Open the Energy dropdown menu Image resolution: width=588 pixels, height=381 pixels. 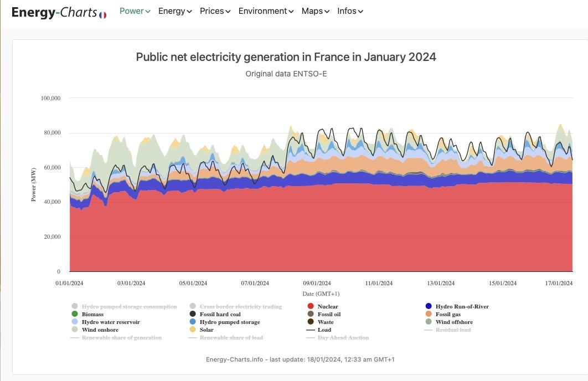click(175, 11)
